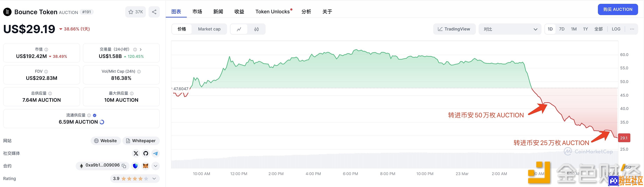Open chart more options ellipsis menu
The image size is (644, 187).
[632, 29]
